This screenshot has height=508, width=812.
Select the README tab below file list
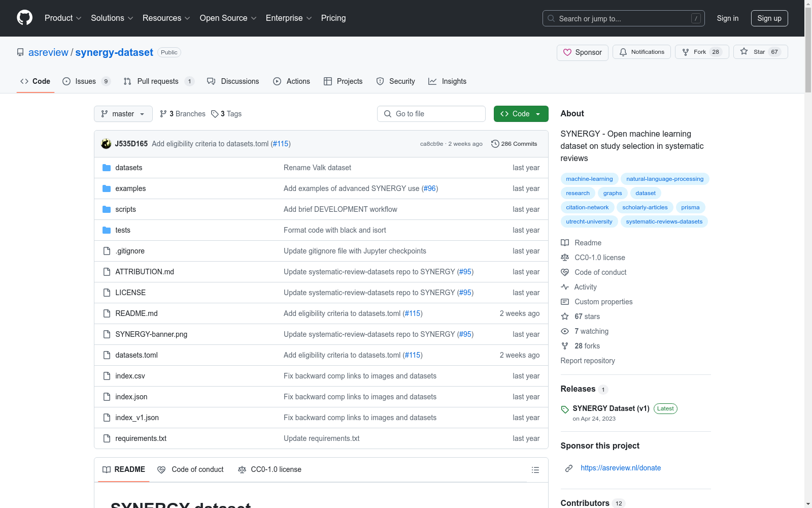(124, 469)
